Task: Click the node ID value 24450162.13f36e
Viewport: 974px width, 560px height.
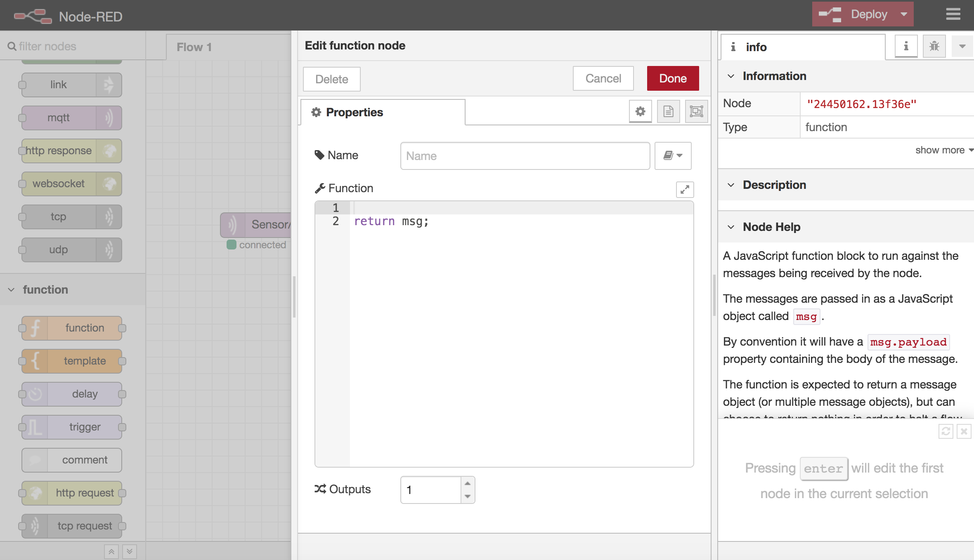Action: pyautogui.click(x=861, y=104)
